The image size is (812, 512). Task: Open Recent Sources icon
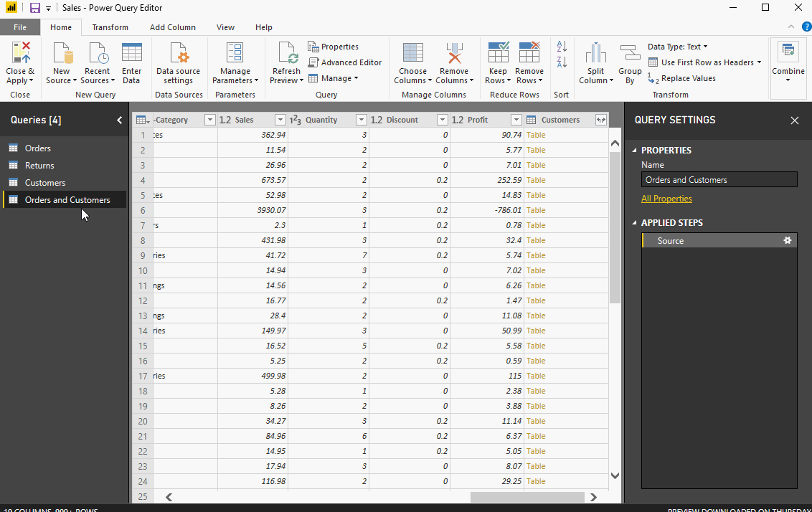[98, 53]
